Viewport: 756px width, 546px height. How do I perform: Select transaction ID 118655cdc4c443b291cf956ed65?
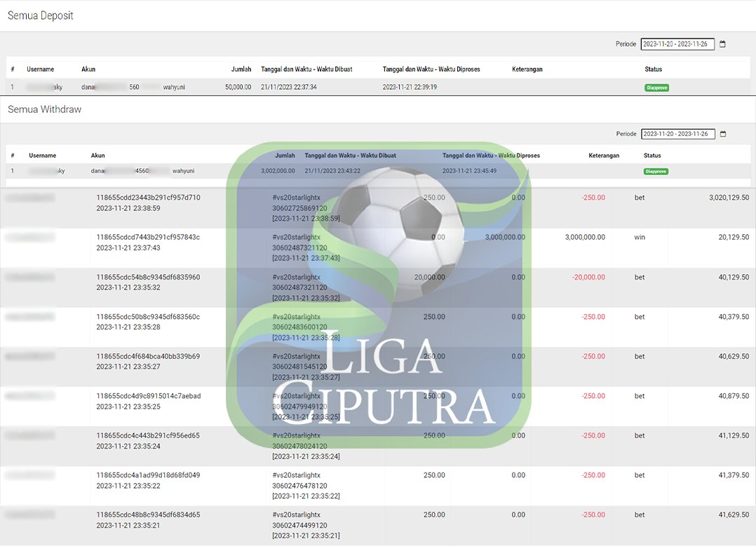pyautogui.click(x=148, y=435)
